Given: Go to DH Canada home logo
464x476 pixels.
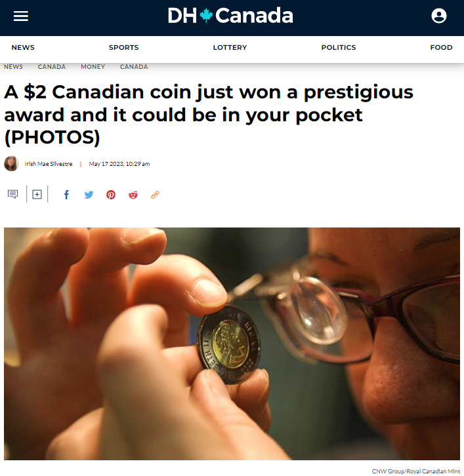Looking at the screenshot, I should pos(230,16).
